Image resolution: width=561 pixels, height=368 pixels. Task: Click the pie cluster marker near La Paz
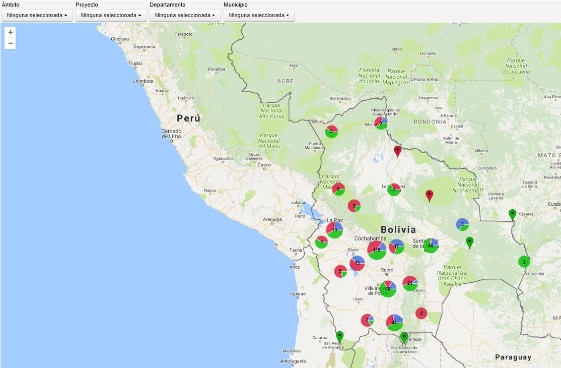(335, 230)
